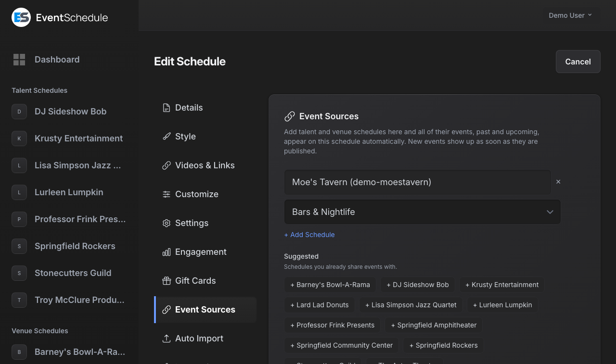Screen dimensions: 616x364
Task: Switch to the Engagement section
Action: click(x=205, y=252)
